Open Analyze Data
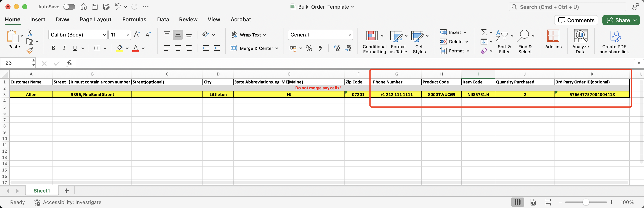This screenshot has height=208, width=644. click(x=581, y=42)
